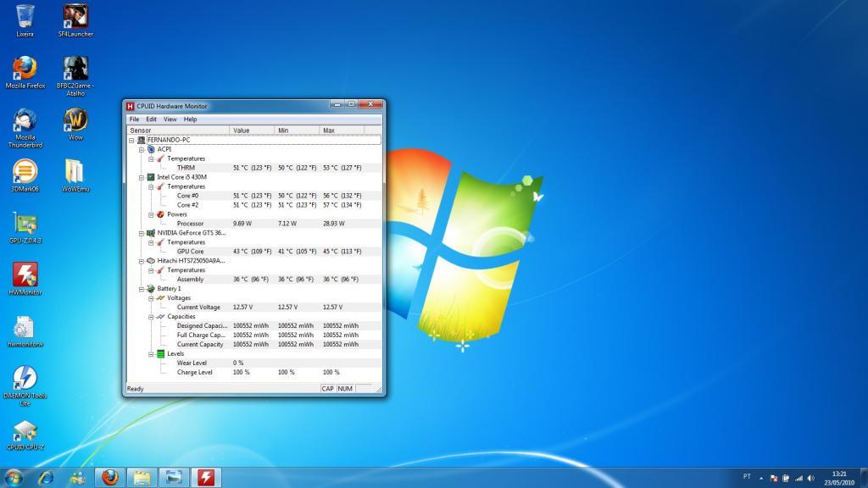The width and height of the screenshot is (868, 488).
Task: Switch to Firefox in the taskbar
Action: 109,478
